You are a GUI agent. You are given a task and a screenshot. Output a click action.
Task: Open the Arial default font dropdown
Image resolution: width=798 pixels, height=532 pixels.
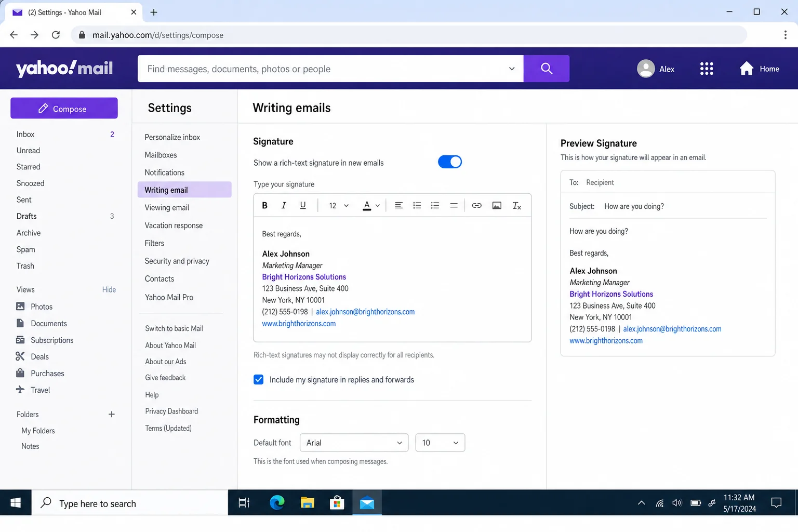point(354,443)
